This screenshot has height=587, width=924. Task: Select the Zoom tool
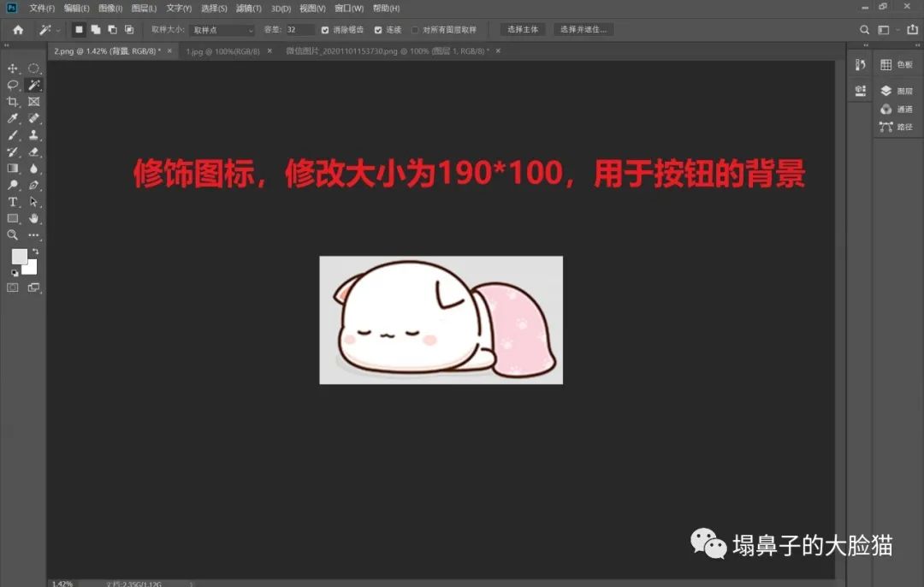[x=13, y=235]
